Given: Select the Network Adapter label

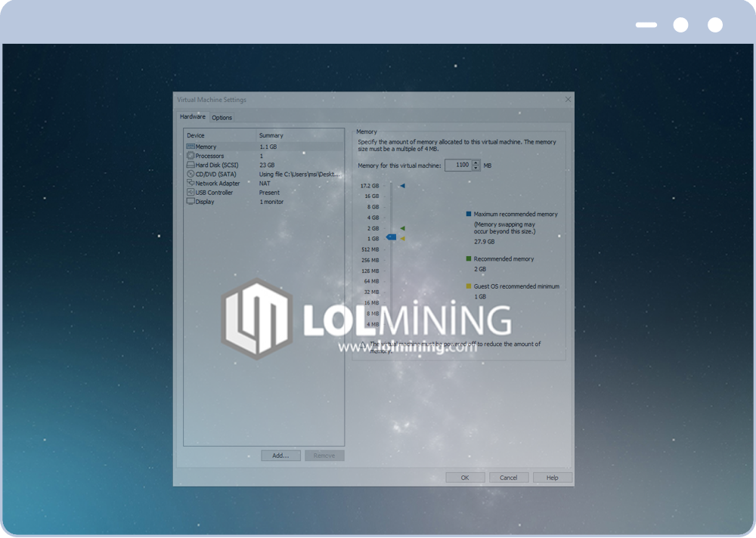Looking at the screenshot, I should (x=218, y=183).
